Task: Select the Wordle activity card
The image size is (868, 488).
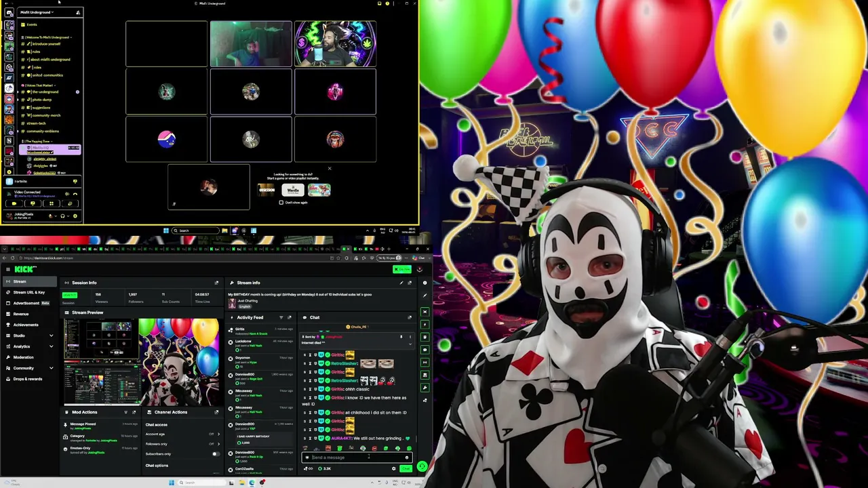Action: tap(293, 190)
